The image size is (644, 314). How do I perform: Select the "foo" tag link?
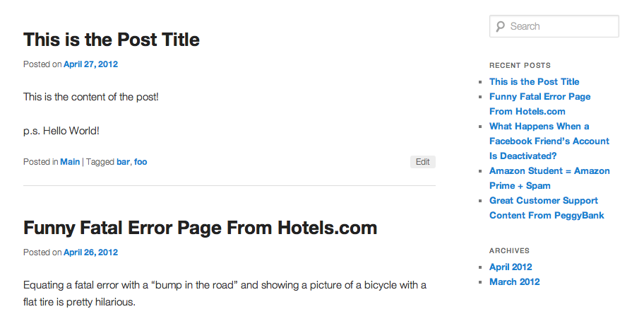click(x=141, y=162)
